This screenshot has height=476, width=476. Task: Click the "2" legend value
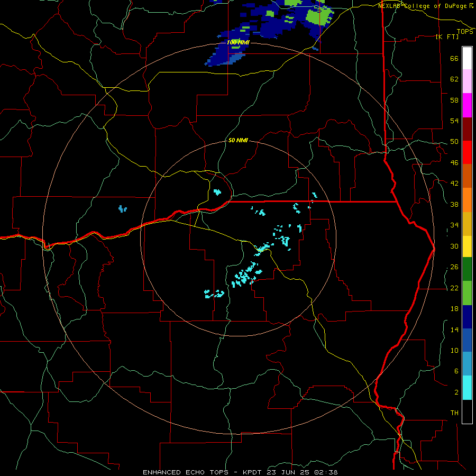coord(456,392)
